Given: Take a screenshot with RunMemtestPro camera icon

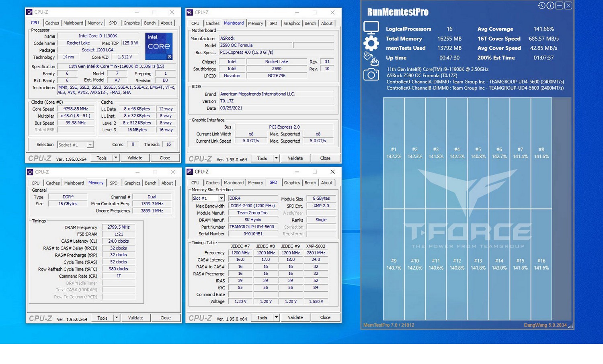Looking at the screenshot, I should click(371, 74).
